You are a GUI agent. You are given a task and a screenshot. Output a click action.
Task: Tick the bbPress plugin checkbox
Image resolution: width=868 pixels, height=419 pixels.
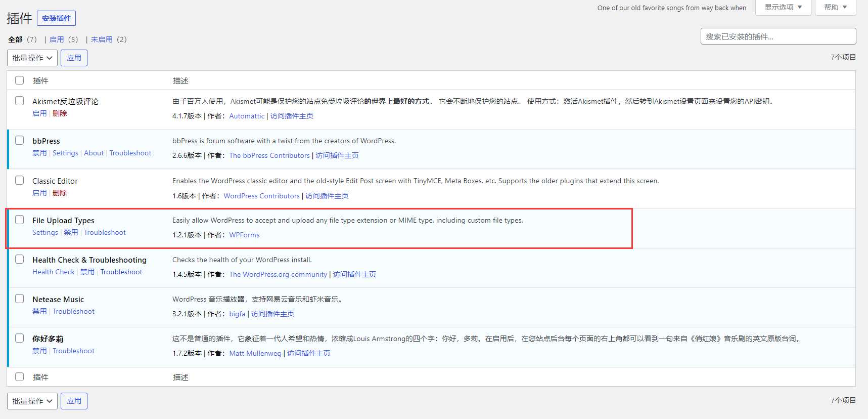(x=20, y=140)
